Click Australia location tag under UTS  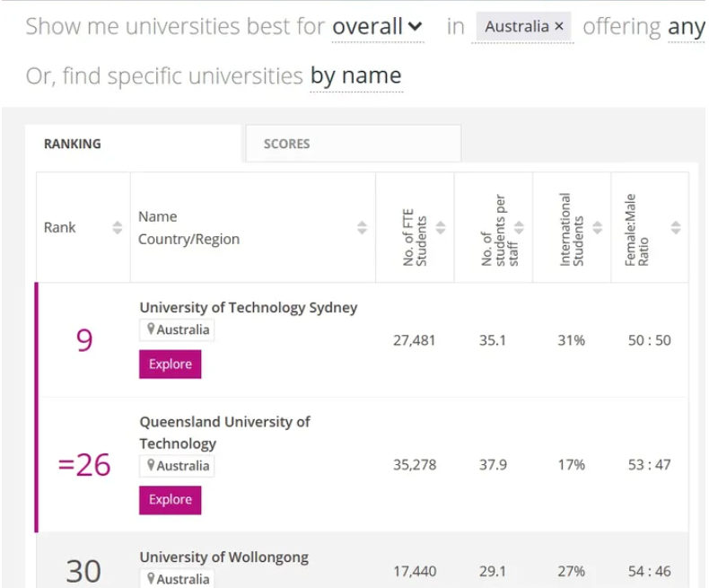pyautogui.click(x=178, y=330)
